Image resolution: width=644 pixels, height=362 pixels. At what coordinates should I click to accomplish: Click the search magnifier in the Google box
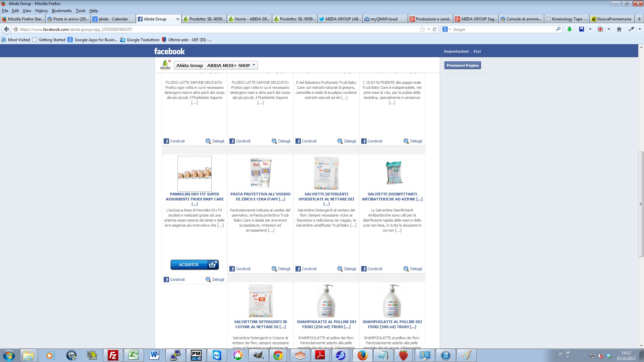coord(558,29)
